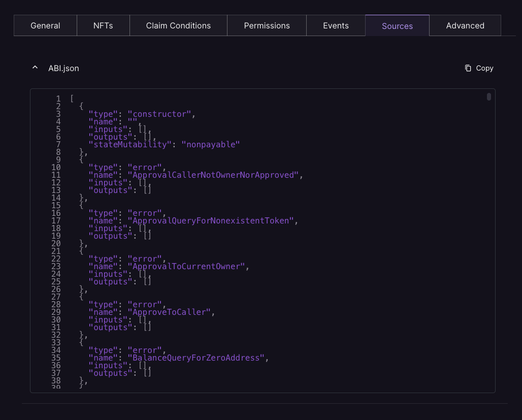Click the code panel scrollbar thumb
The height and width of the screenshot is (420, 522).
pos(488,96)
